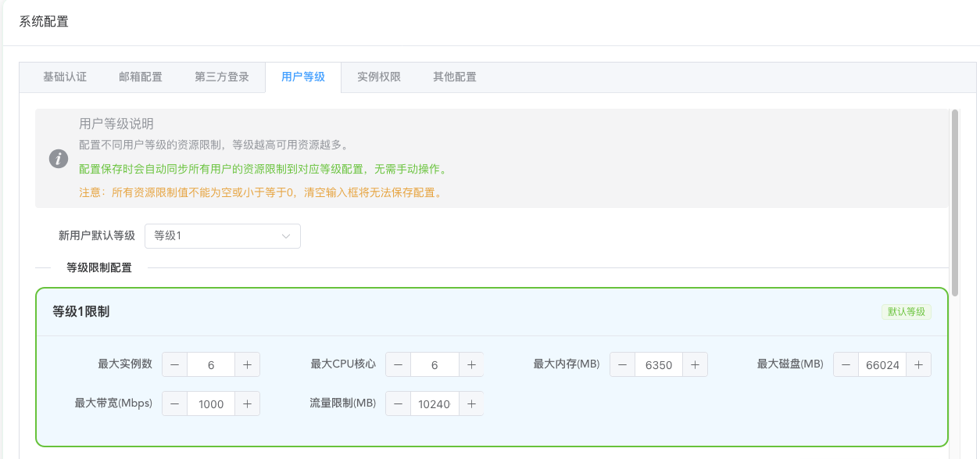Click the plus icon for 最大实例数
Image resolution: width=980 pixels, height=459 pixels.
click(247, 364)
